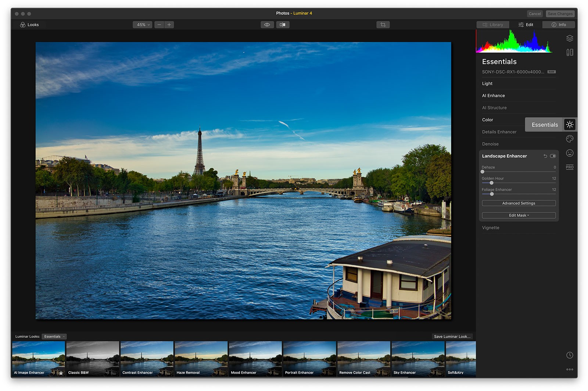Select the Crop tool

383,25
